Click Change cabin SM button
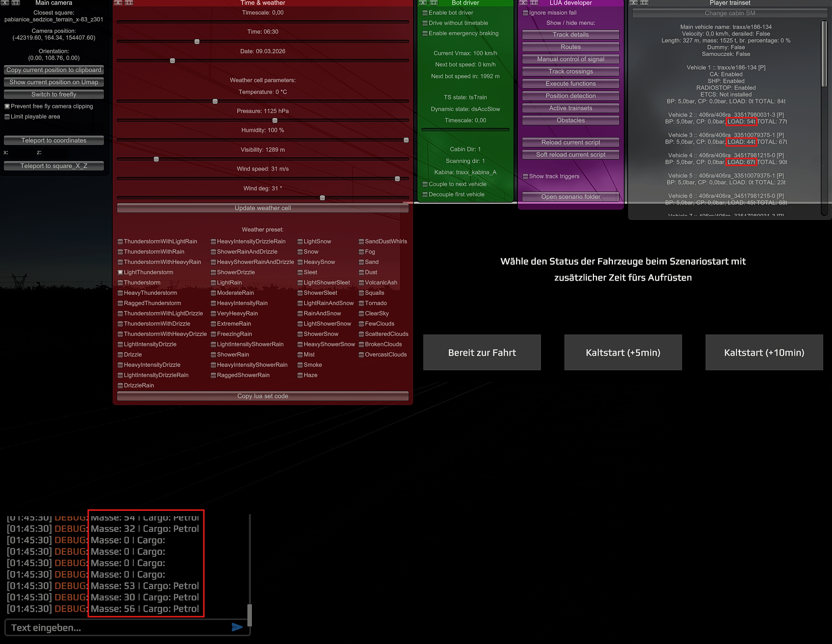832x644 pixels. pyautogui.click(x=730, y=13)
